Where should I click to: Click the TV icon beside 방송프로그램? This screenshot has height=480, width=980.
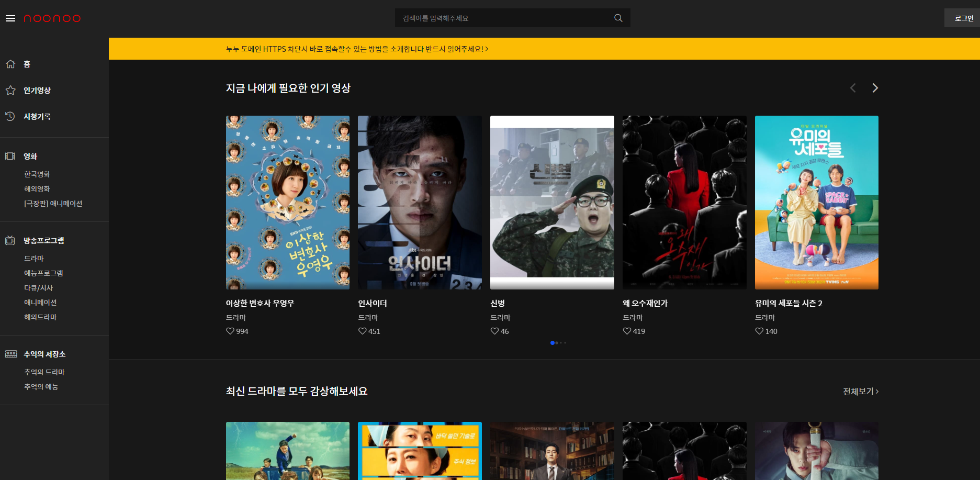pos(10,240)
